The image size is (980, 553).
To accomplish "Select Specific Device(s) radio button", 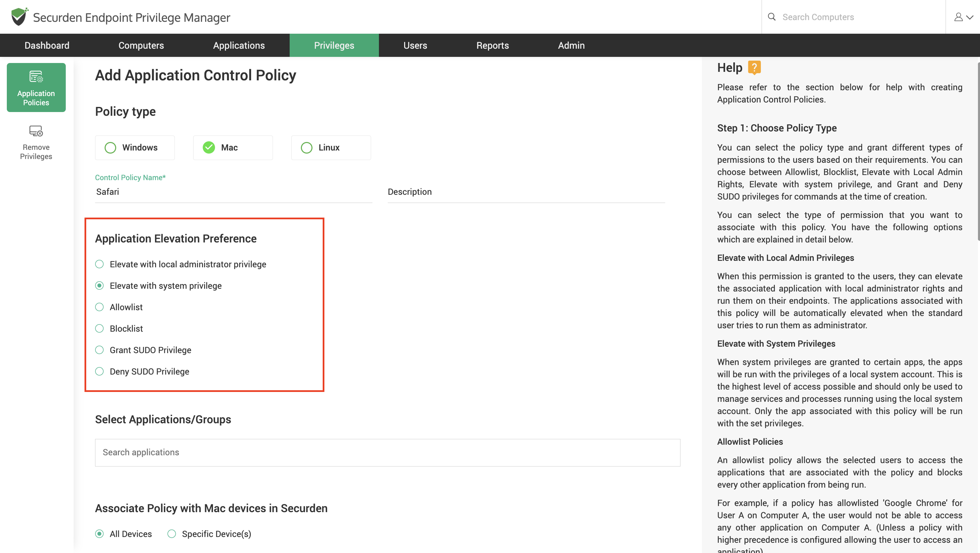I will coord(172,534).
